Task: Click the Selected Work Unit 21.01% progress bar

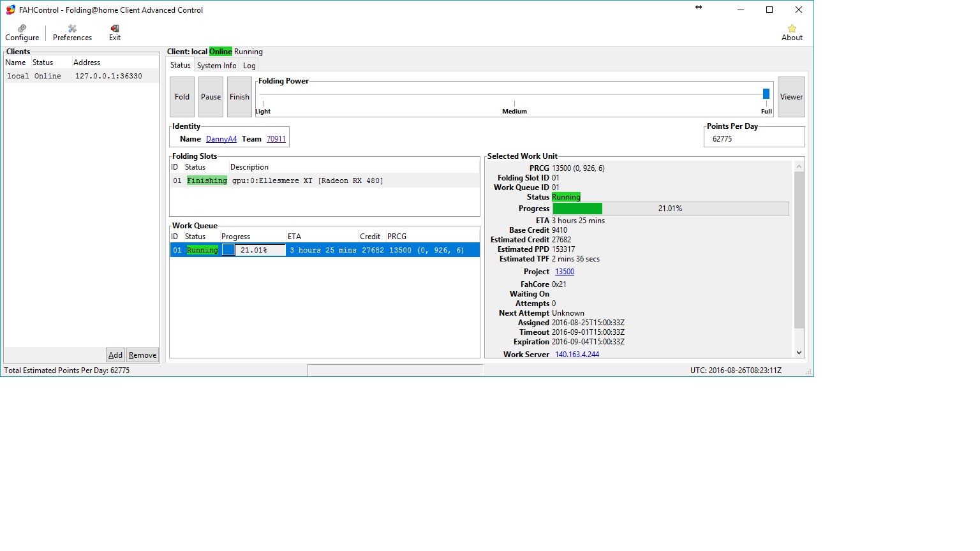Action: pyautogui.click(x=671, y=209)
